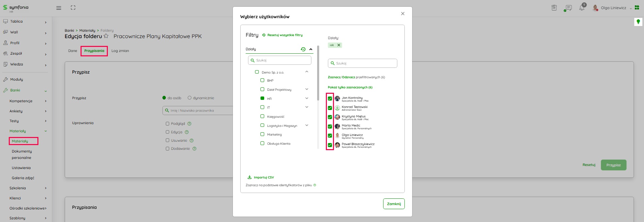Switch to the Log zmian tab
The width and height of the screenshot is (644, 222).
(120, 51)
